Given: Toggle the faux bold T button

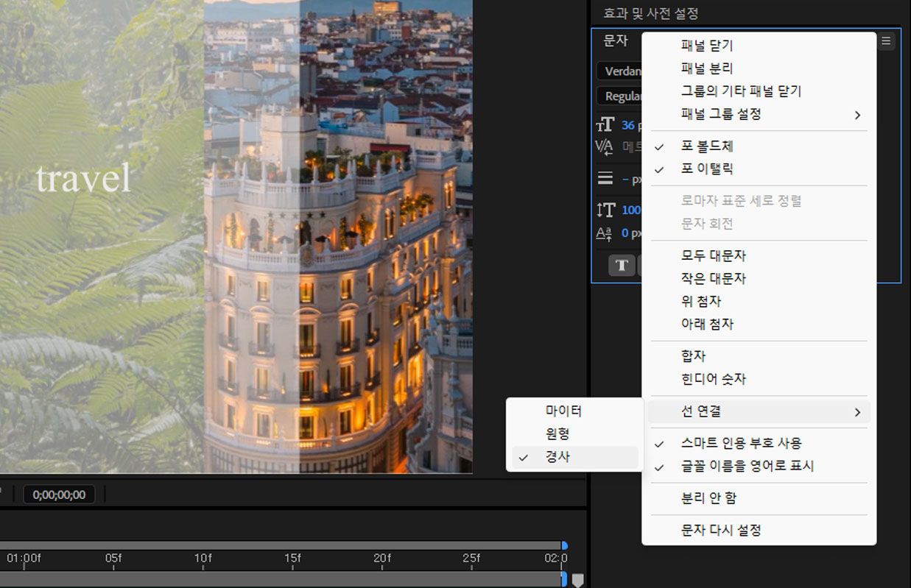Looking at the screenshot, I should point(622,266).
